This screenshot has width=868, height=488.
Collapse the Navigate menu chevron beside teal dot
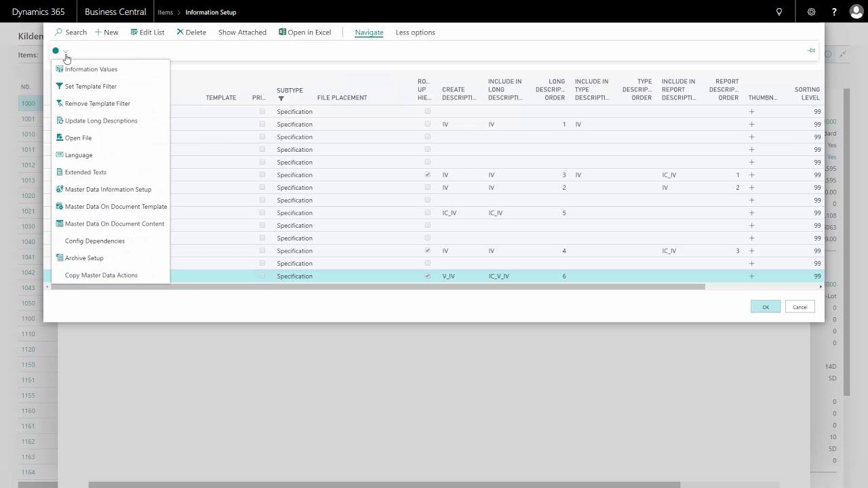tap(65, 51)
